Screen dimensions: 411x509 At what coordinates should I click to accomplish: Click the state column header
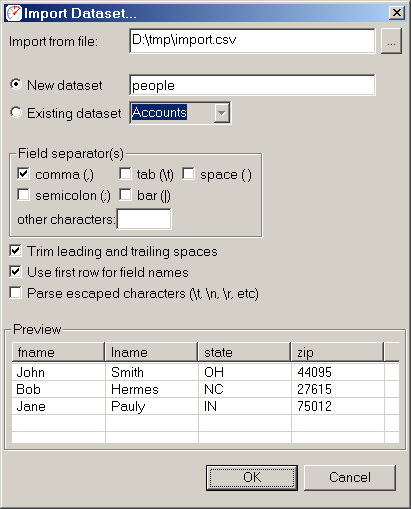click(x=245, y=352)
